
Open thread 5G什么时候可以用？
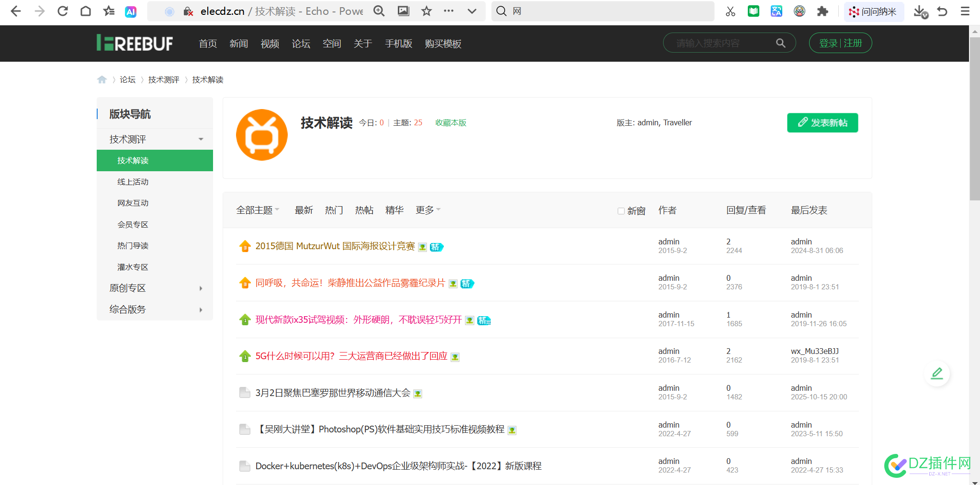351,356
